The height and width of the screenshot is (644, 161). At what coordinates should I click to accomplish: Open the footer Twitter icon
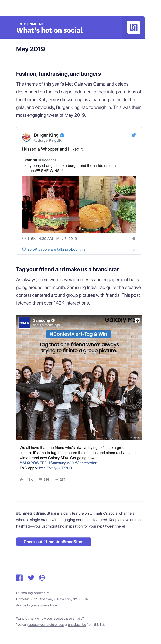31,578
